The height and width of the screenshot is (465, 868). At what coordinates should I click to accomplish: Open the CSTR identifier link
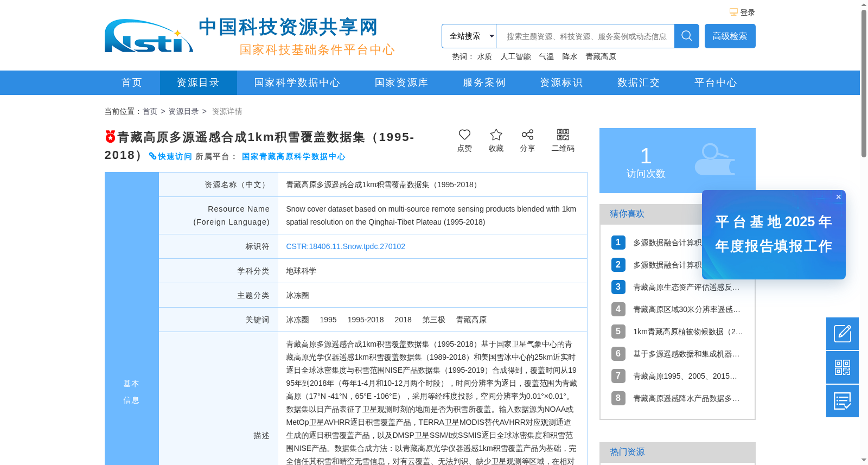(346, 246)
